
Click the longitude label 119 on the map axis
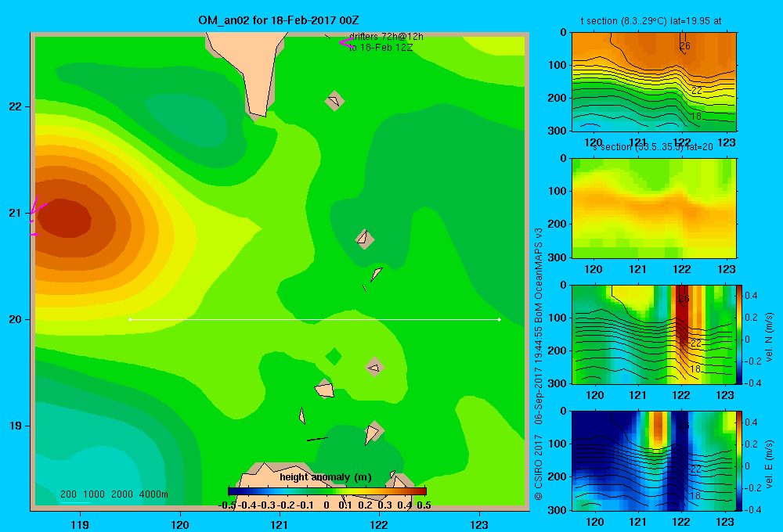pyautogui.click(x=81, y=524)
